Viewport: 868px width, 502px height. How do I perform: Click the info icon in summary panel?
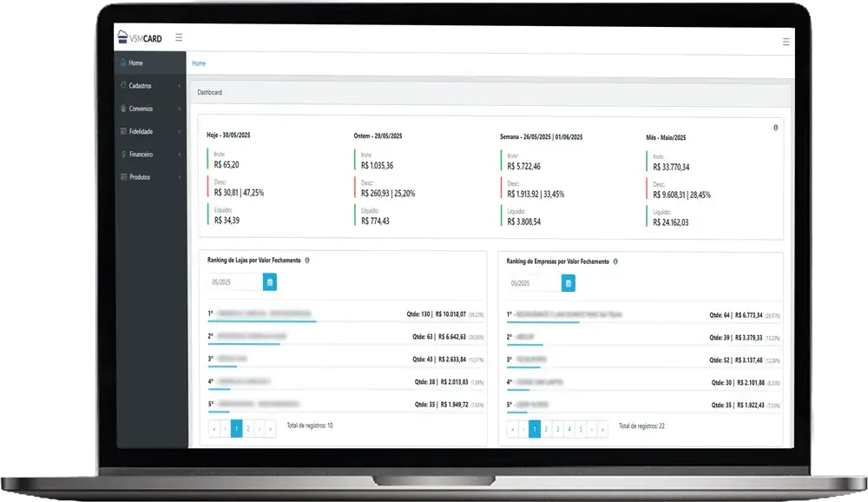[775, 128]
